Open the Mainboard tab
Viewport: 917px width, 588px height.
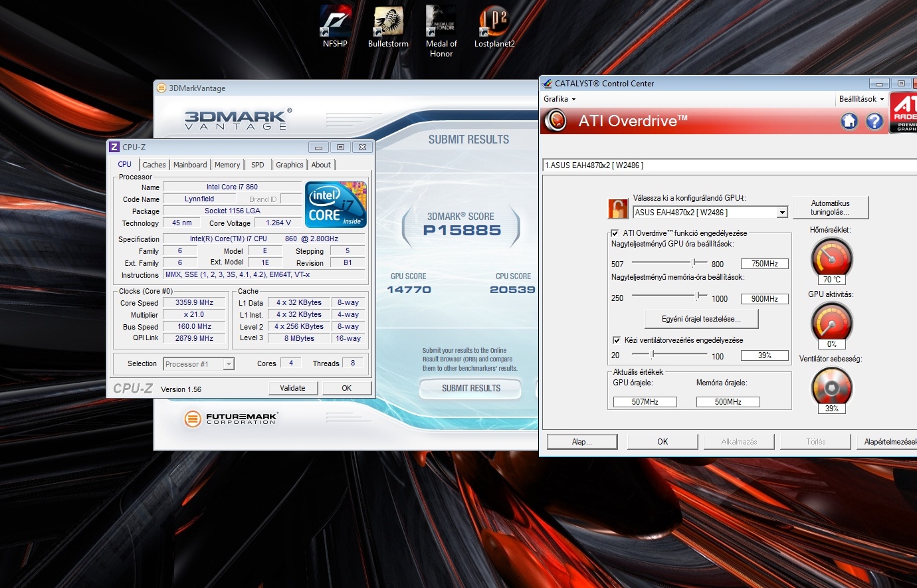click(190, 165)
